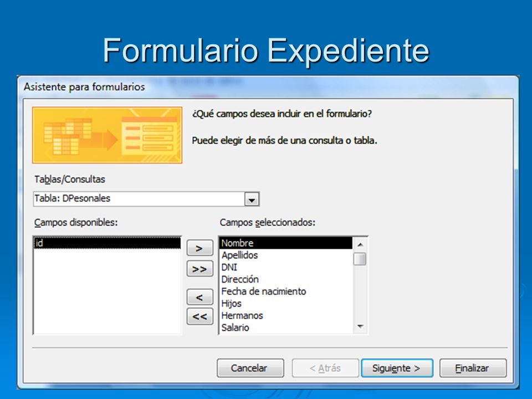Click scrollbar up arrow in selected fields list
This screenshot has width=532, height=399.
pos(360,244)
